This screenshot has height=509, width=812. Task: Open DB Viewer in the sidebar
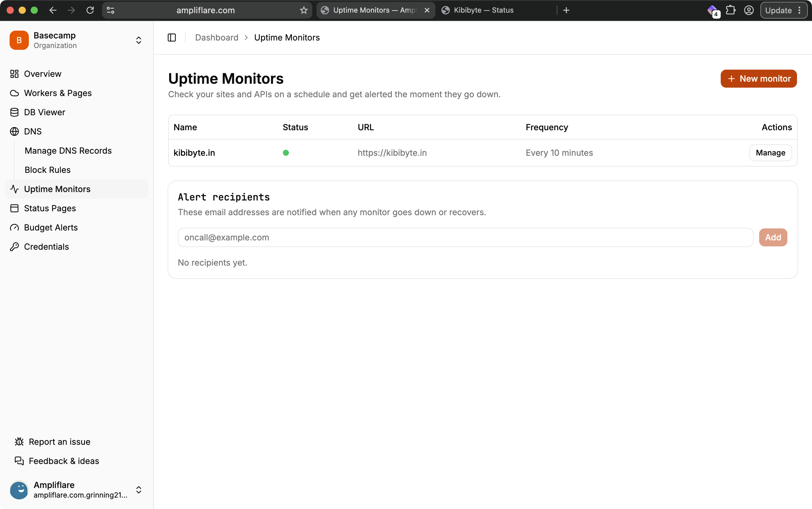click(x=77, y=112)
